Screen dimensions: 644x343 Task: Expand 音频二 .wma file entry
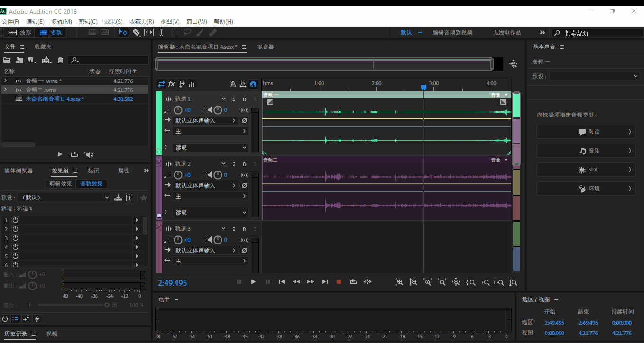5,90
